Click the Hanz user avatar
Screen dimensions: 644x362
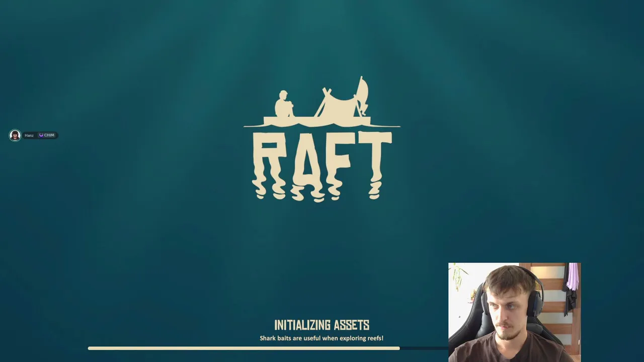pyautogui.click(x=15, y=135)
